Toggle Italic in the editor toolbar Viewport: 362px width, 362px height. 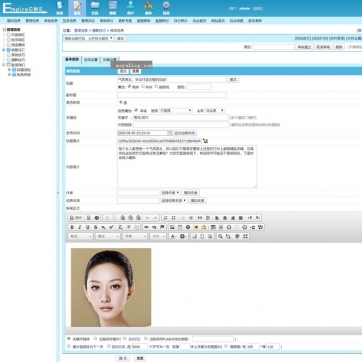pos(80,227)
